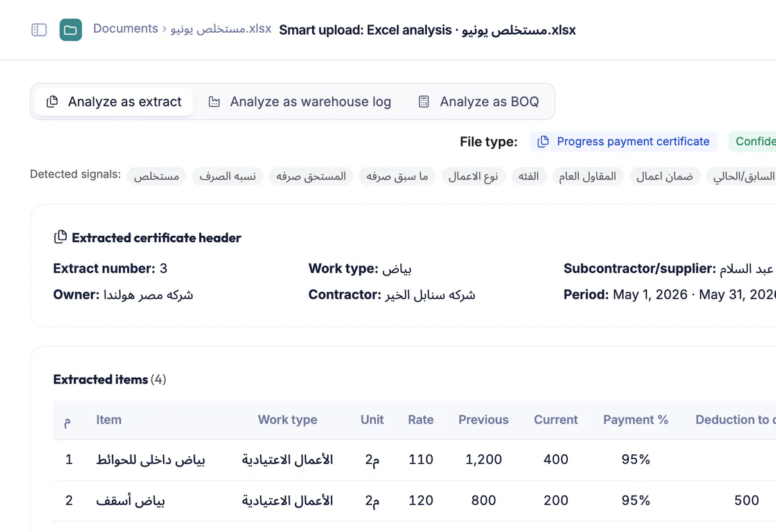Open the مستخلص يونيو.xlsx breadcrumb

point(221,29)
